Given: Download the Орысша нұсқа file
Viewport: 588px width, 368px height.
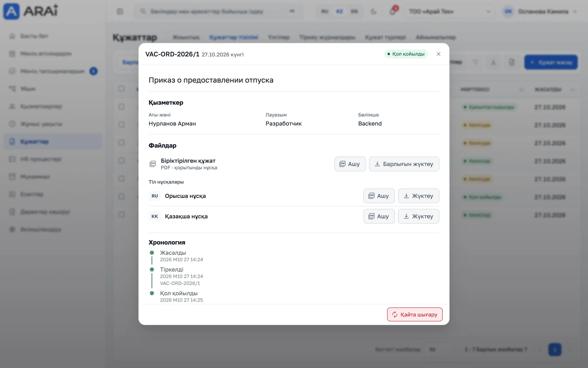Looking at the screenshot, I should (418, 196).
